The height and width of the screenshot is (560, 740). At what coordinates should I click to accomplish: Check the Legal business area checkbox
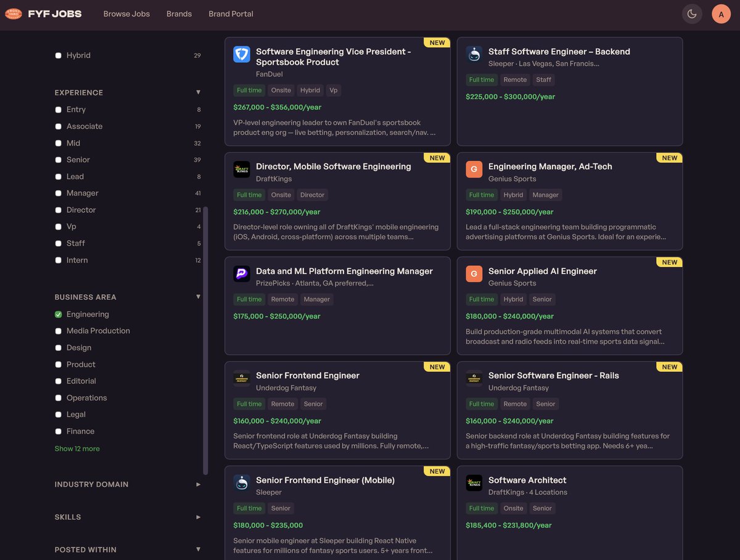click(58, 414)
